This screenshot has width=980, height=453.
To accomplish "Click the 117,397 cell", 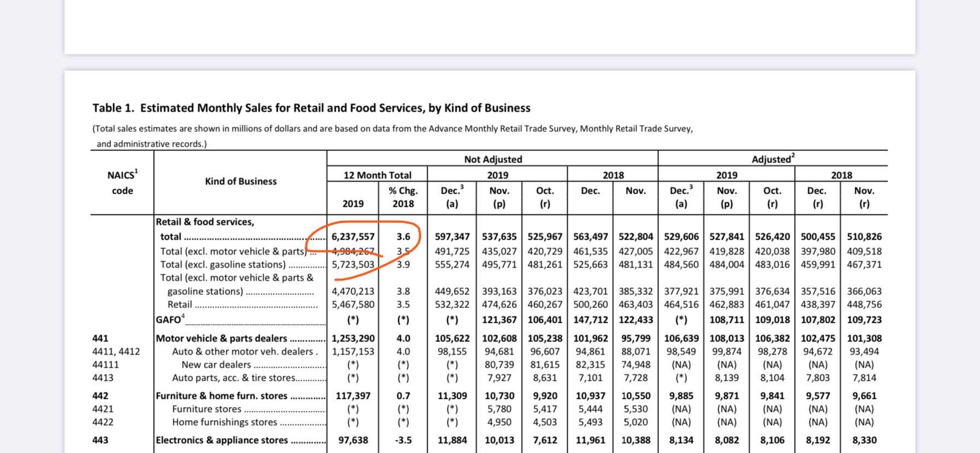I will 353,396.
